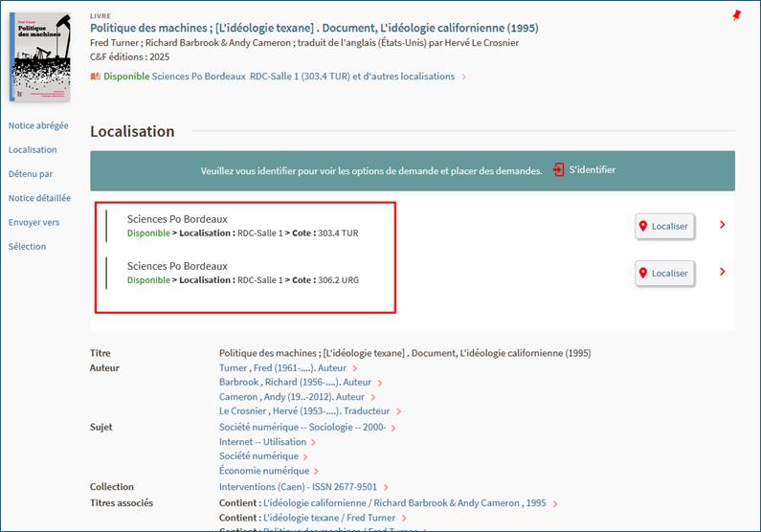This screenshot has width=761, height=532.
Task: Click the red pin icon at top right
Action: [x=736, y=16]
